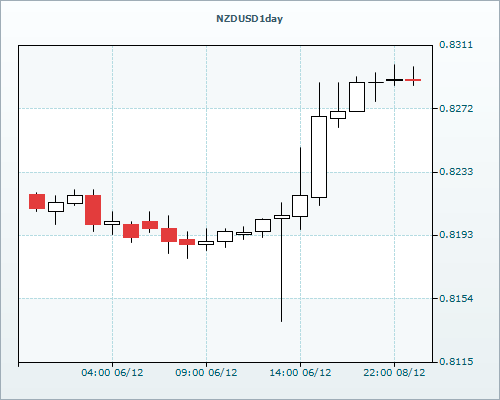Select the 04:00 06/12 time label
500x400 pixels.
point(112,373)
